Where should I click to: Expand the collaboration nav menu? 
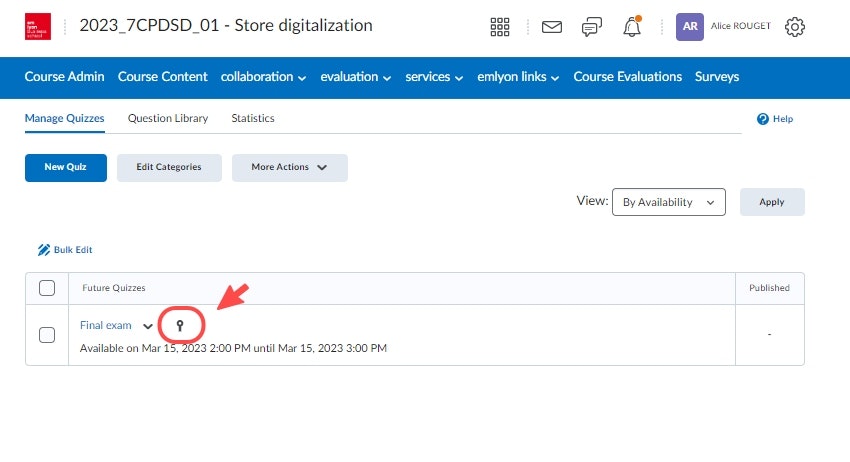(264, 77)
